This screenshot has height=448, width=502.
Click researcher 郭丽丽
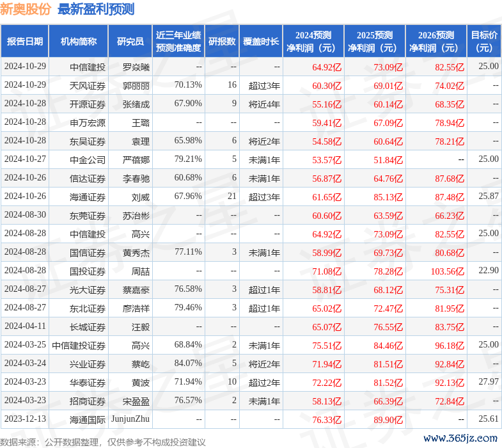[x=136, y=86]
